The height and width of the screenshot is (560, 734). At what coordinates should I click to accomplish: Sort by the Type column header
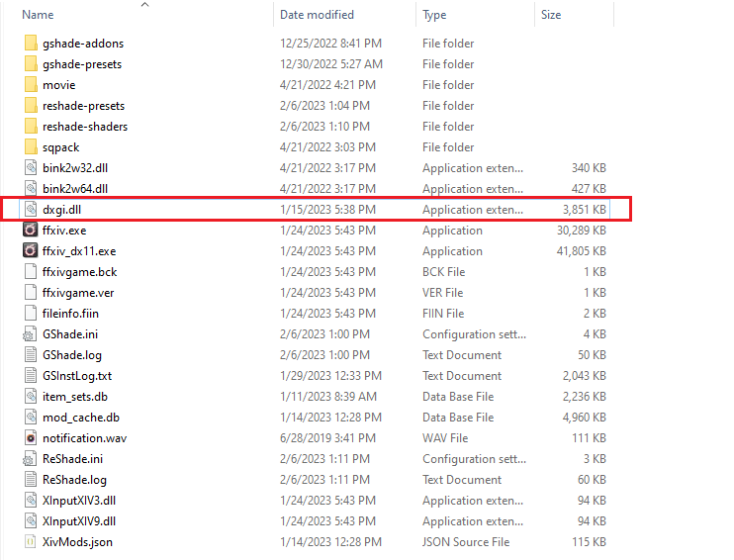(x=434, y=15)
